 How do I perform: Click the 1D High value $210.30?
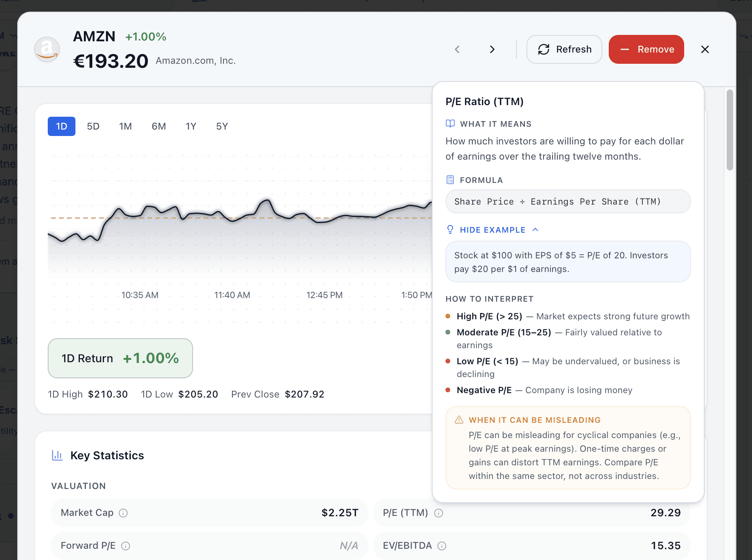[108, 394]
